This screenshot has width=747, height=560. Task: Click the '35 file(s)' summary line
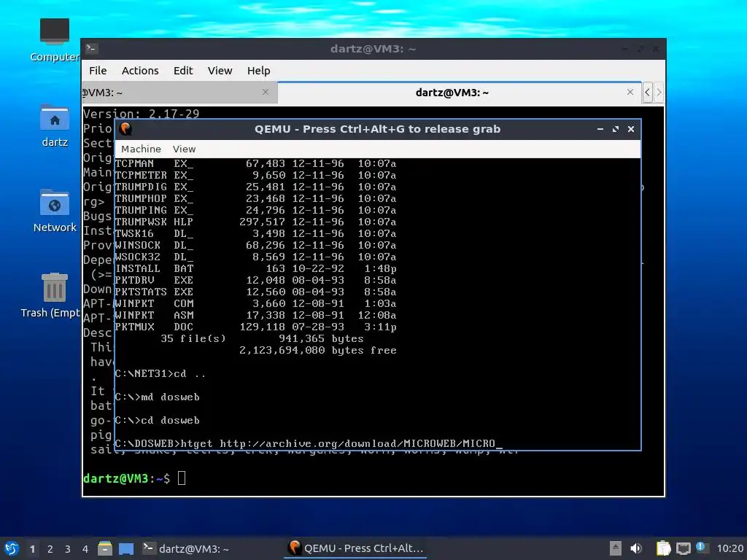[x=262, y=338]
